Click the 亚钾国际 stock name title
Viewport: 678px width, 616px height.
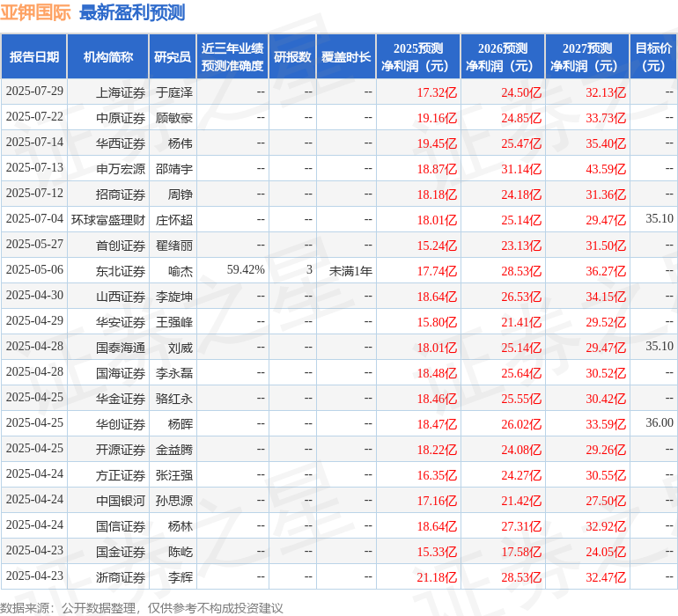(35, 12)
